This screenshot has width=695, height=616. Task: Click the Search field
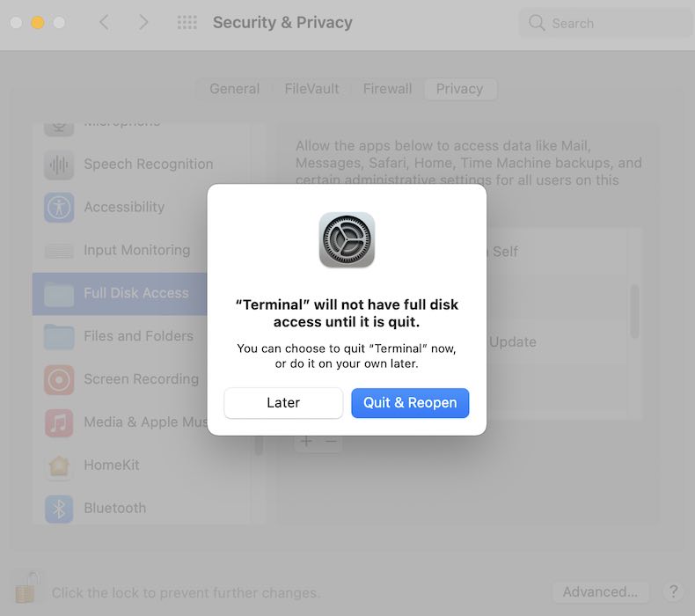[605, 23]
